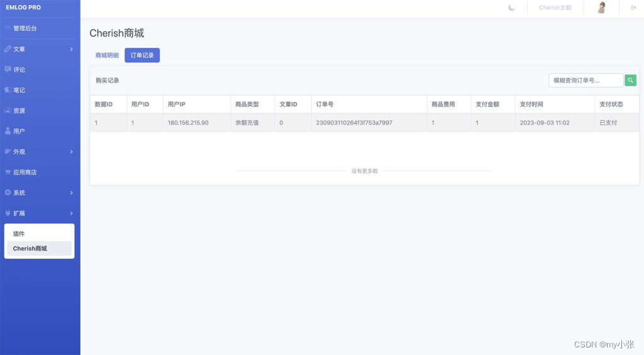
Task: Click payment time 2023-09-03 11:02
Action: coord(545,123)
